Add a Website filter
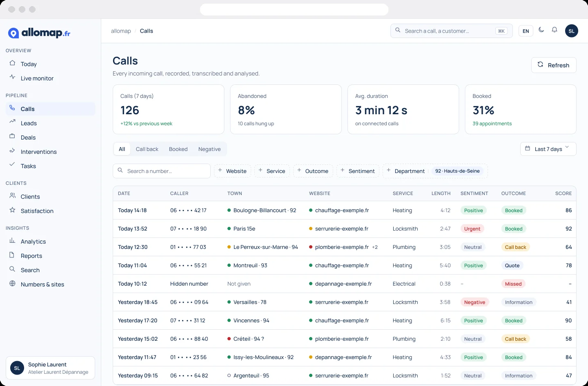Viewport: 588px width, 386px height. [x=232, y=171]
